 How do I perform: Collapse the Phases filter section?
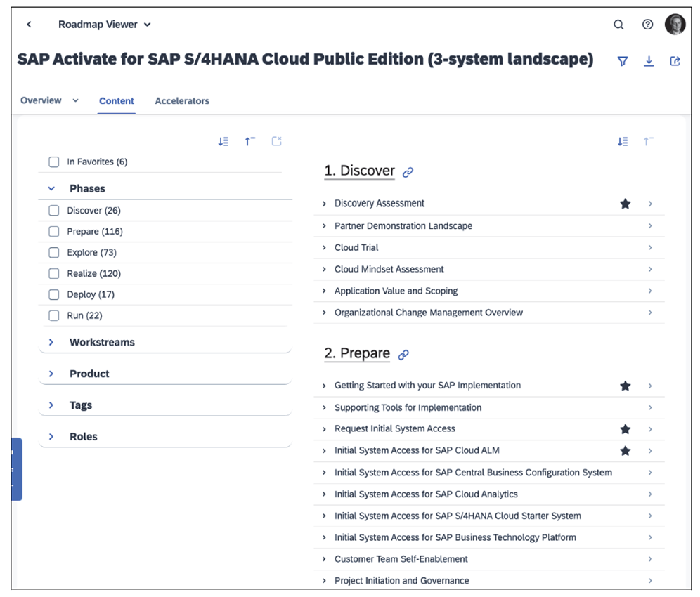click(x=51, y=189)
